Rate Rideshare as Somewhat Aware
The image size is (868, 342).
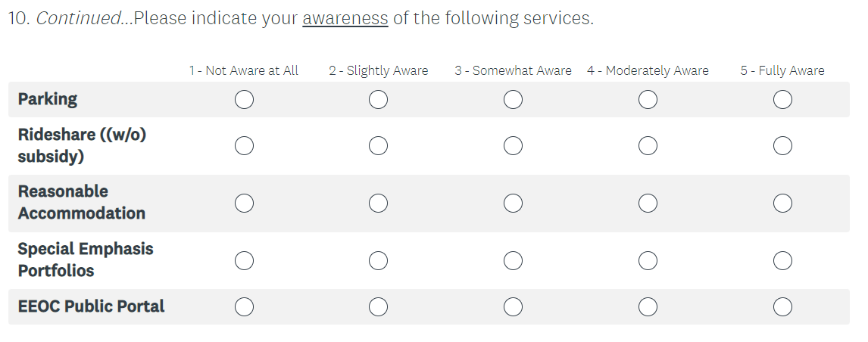(513, 146)
